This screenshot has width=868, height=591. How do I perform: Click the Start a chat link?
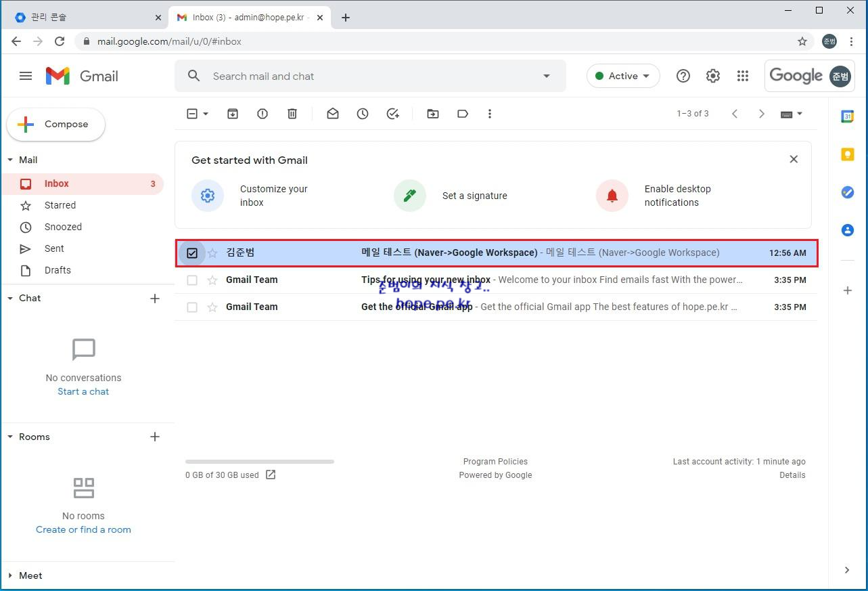point(83,391)
